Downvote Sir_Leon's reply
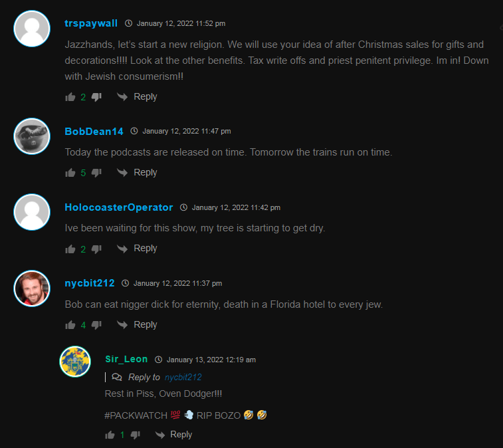 136,435
